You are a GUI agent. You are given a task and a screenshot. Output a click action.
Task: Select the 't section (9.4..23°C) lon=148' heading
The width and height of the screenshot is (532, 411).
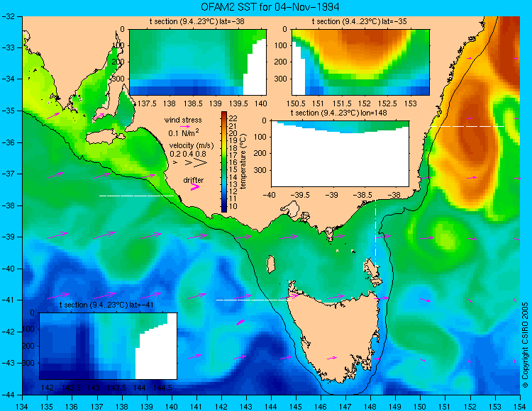[x=338, y=113]
